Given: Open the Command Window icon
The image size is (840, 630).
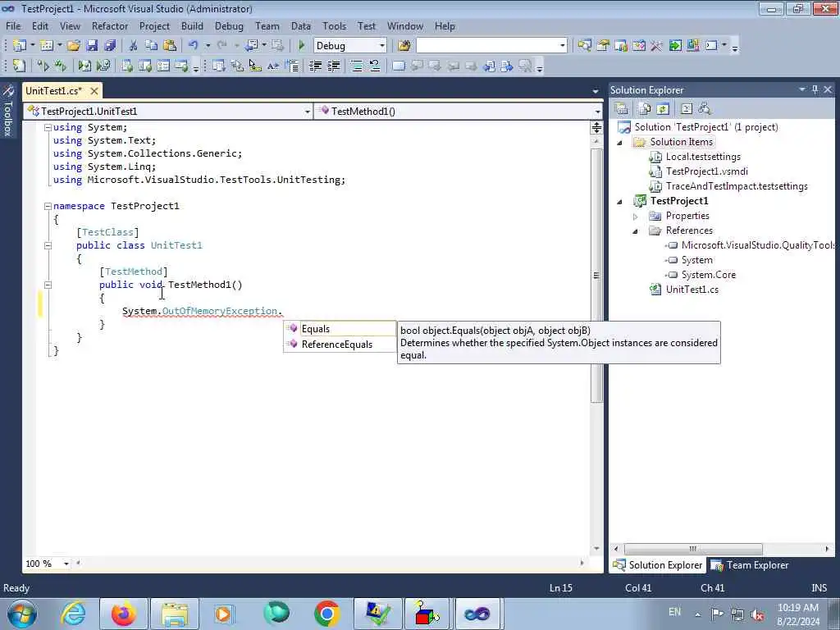Looking at the screenshot, I should tap(711, 46).
